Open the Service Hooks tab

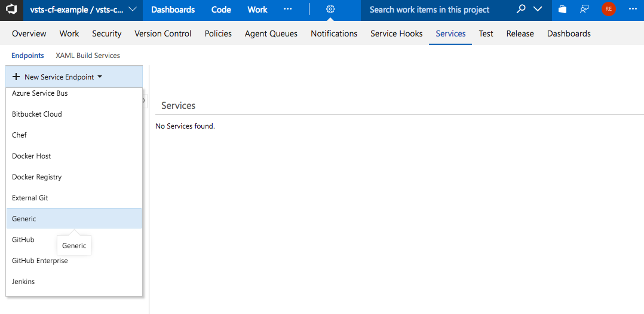[396, 33]
